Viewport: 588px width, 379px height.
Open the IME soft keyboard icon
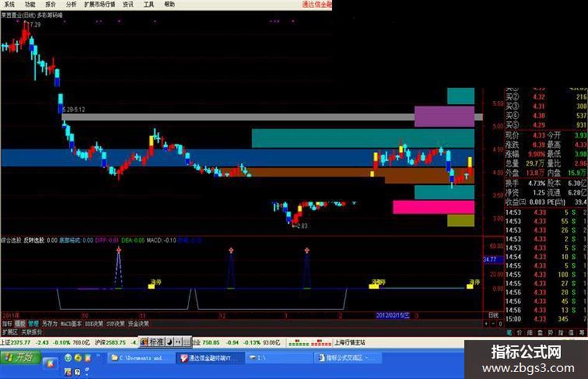(187, 342)
